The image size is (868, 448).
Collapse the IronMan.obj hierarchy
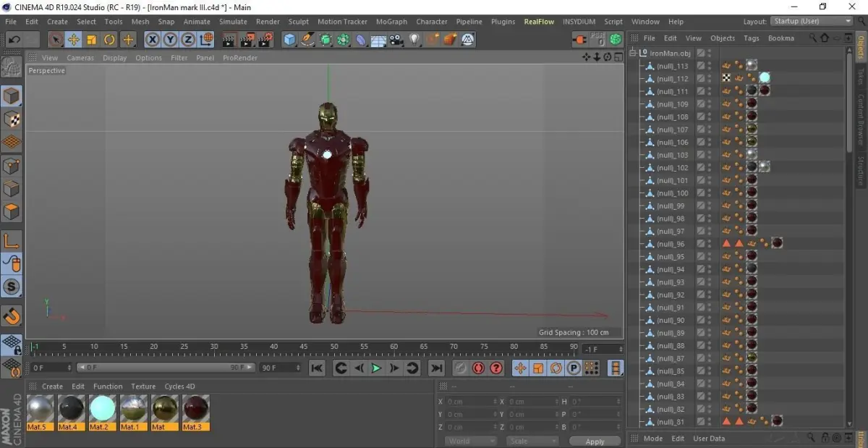point(633,53)
